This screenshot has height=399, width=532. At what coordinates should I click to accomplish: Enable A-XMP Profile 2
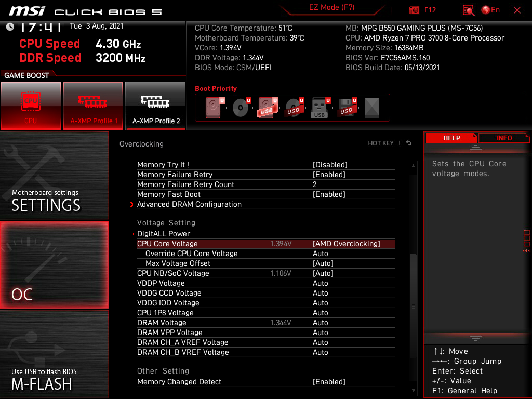pos(155,106)
